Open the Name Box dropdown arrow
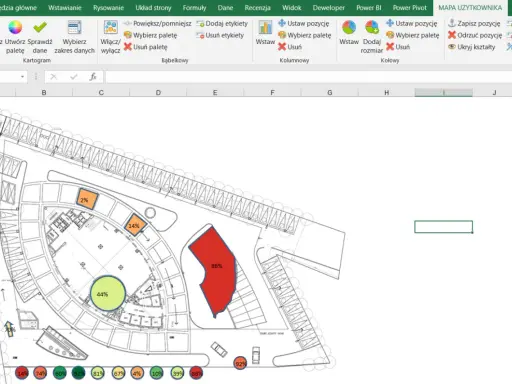Screen dimensions: 512x384 22,77
